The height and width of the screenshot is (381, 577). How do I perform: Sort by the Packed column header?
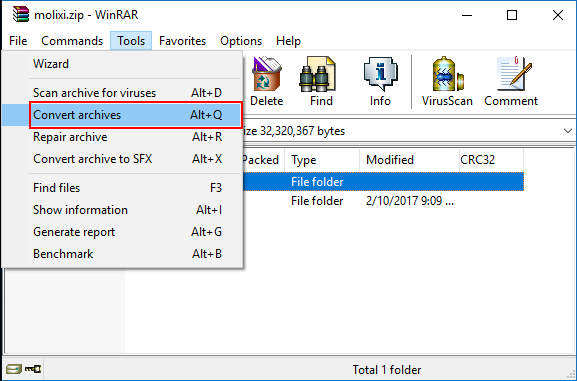click(x=263, y=160)
